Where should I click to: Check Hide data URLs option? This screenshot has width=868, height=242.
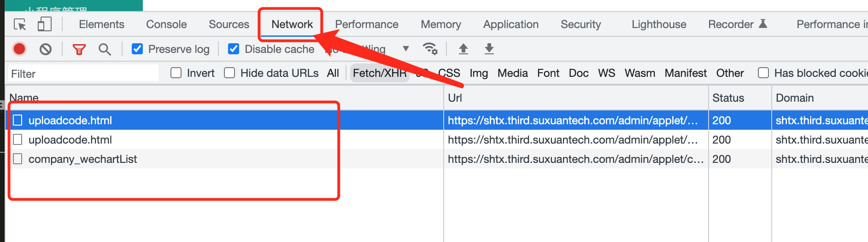(229, 73)
